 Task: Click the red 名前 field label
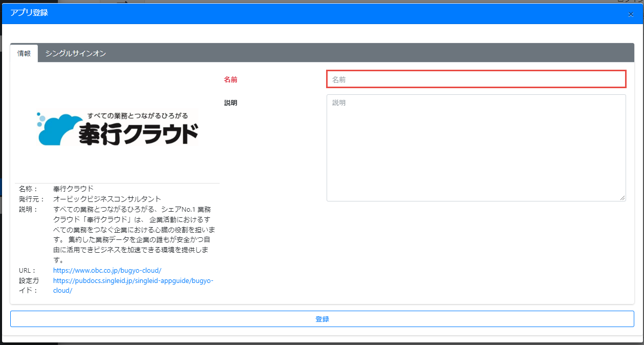230,79
